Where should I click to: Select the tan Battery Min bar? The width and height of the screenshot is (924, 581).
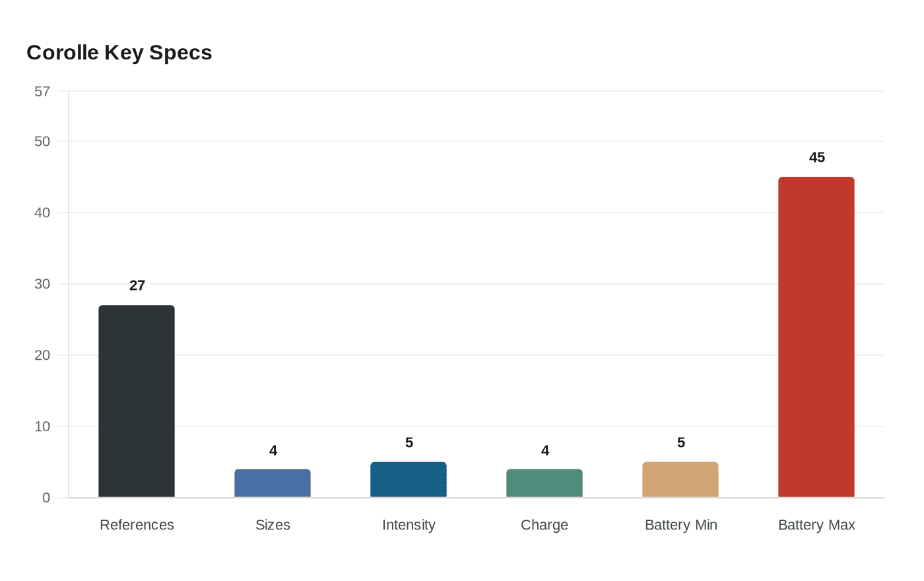(x=680, y=479)
